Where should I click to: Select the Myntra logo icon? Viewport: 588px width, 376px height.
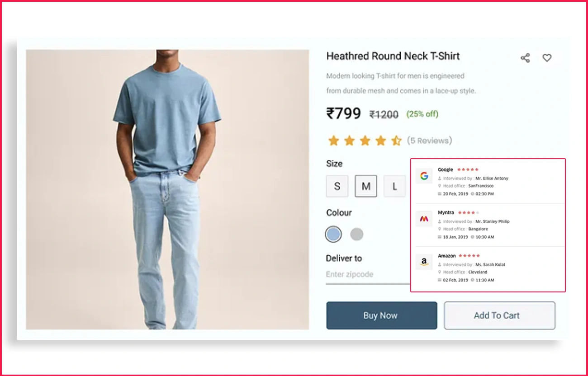tap(424, 219)
